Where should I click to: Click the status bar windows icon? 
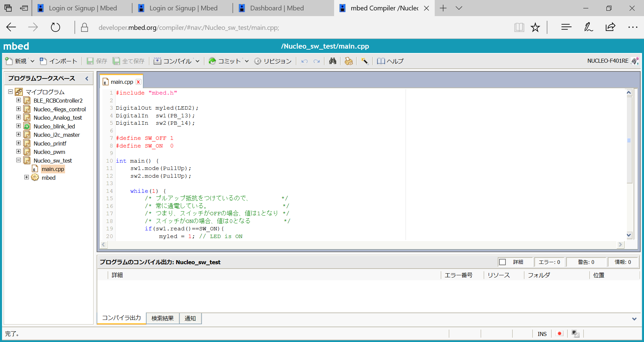(575, 334)
